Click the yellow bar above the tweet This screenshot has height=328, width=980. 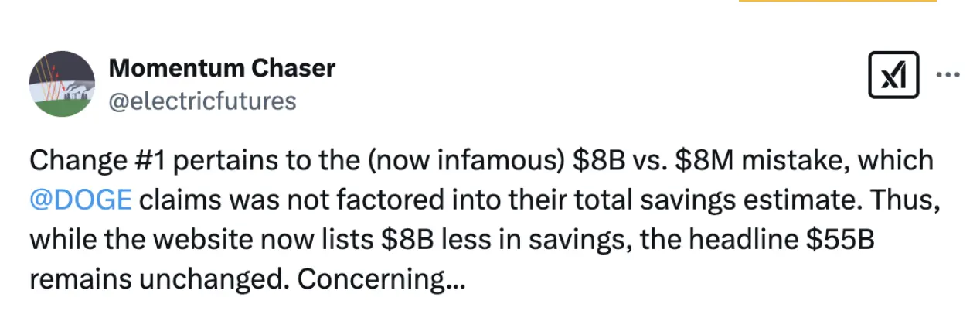click(x=837, y=2)
